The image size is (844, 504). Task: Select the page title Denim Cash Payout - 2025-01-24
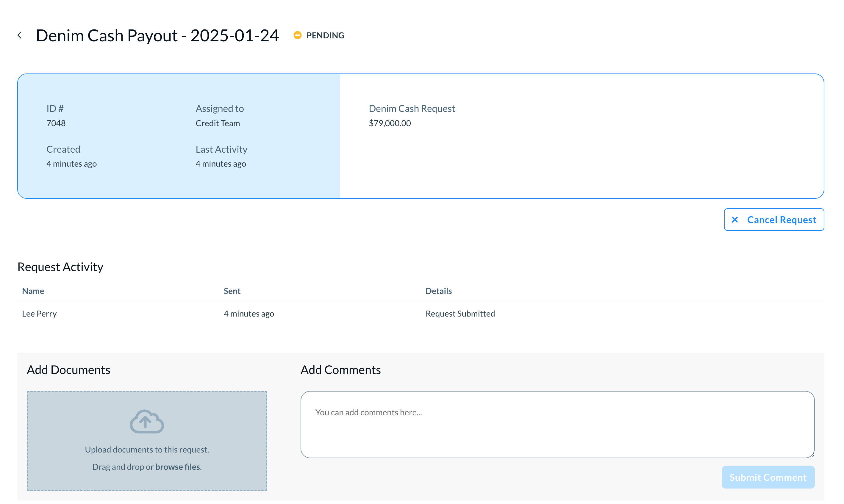(158, 35)
